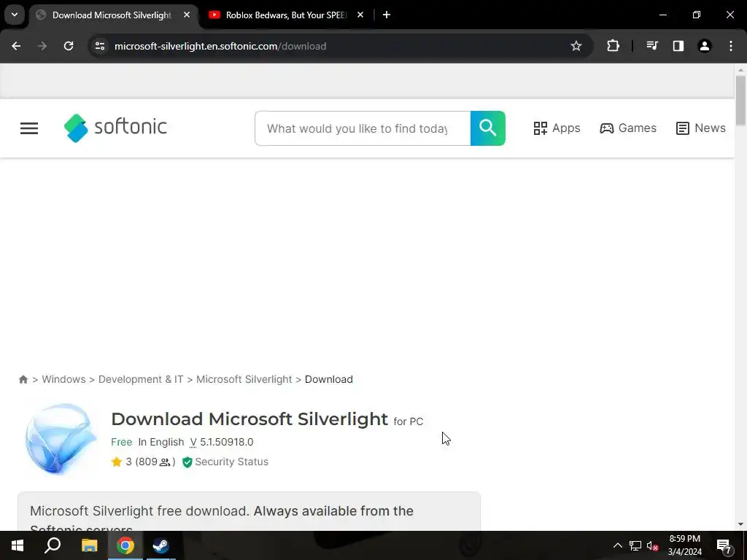Click the Silverlight app logo image

point(61,438)
